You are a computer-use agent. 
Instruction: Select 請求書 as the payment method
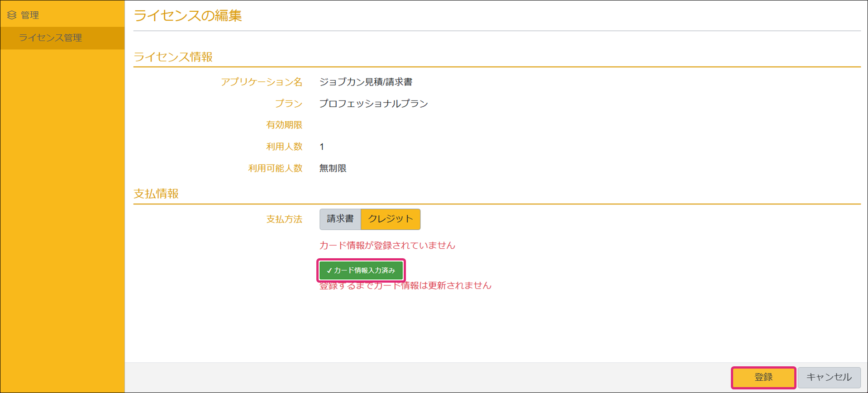coord(340,219)
